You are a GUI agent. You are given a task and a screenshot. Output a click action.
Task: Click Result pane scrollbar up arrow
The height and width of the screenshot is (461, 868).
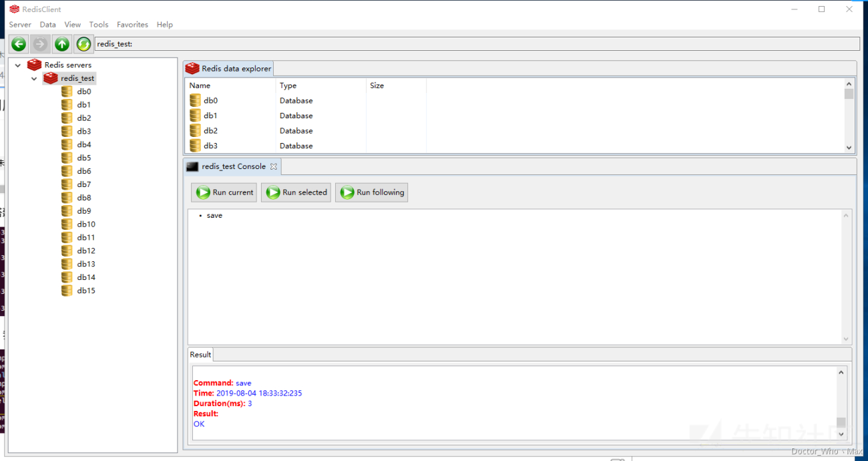[841, 372]
